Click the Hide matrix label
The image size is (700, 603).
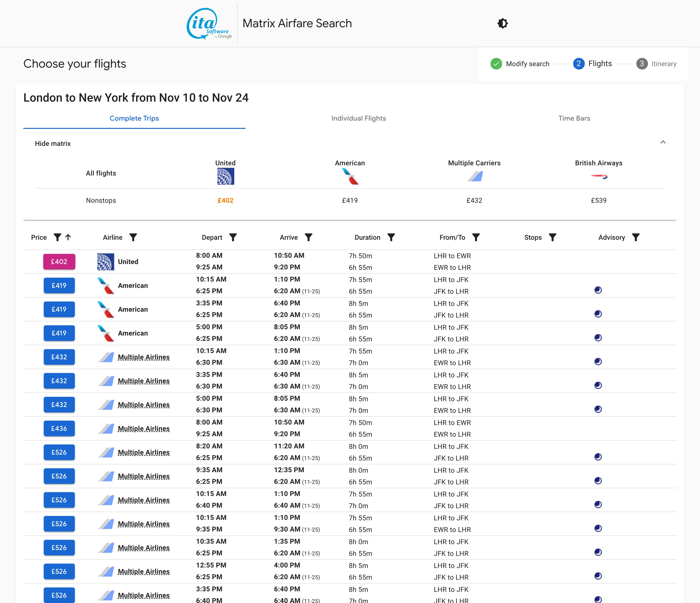click(53, 144)
